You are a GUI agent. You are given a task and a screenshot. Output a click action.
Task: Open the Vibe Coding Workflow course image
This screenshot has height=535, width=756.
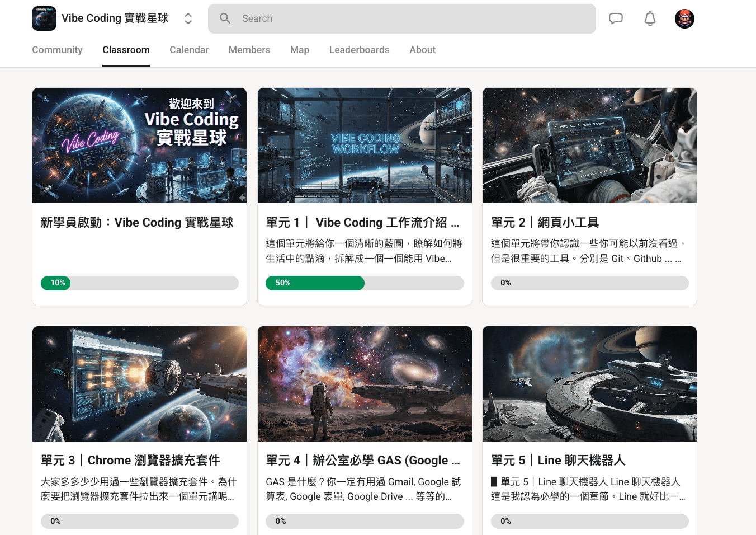click(x=365, y=146)
